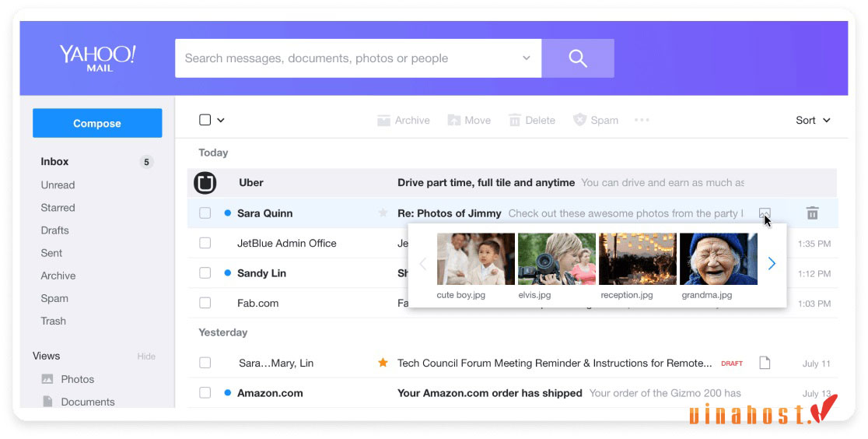Viewport: 868px width, 439px height.
Task: Open the elvis.jpg thumbnail
Action: pyautogui.click(x=557, y=259)
